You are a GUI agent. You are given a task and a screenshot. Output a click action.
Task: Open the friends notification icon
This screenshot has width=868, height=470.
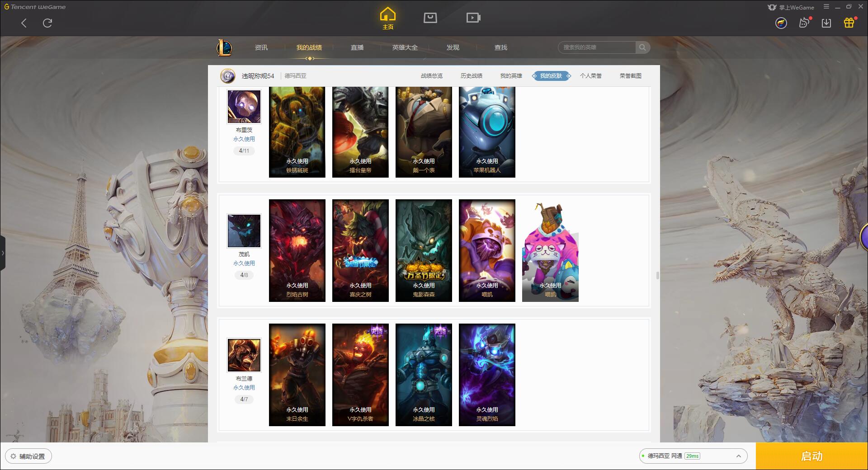[804, 23]
